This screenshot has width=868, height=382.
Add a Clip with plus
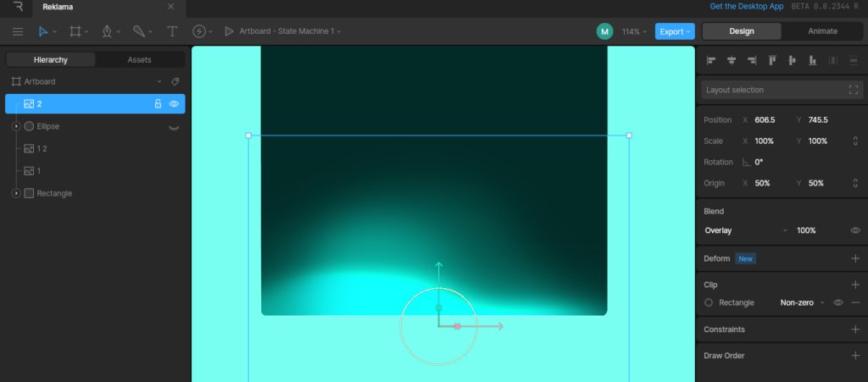tap(855, 285)
